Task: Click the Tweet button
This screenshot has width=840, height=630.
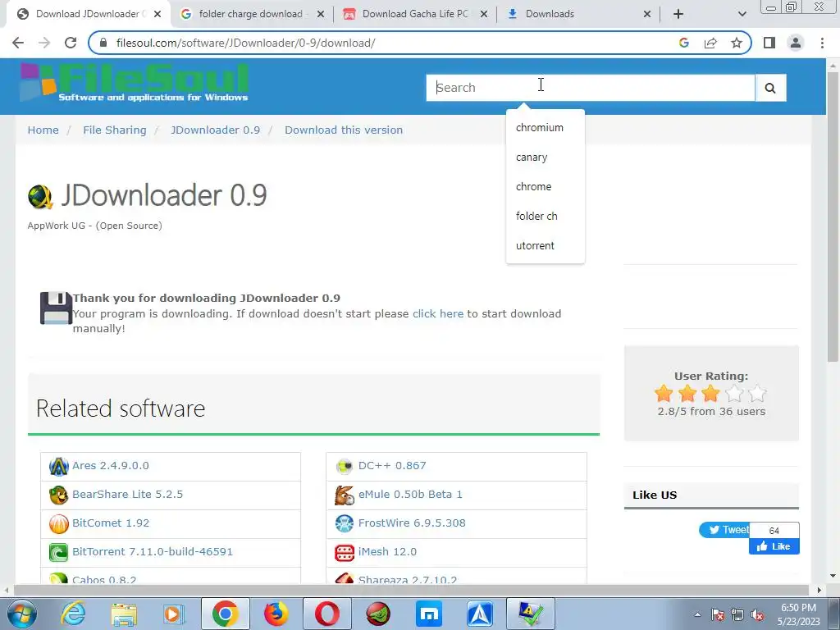Action: point(724,530)
